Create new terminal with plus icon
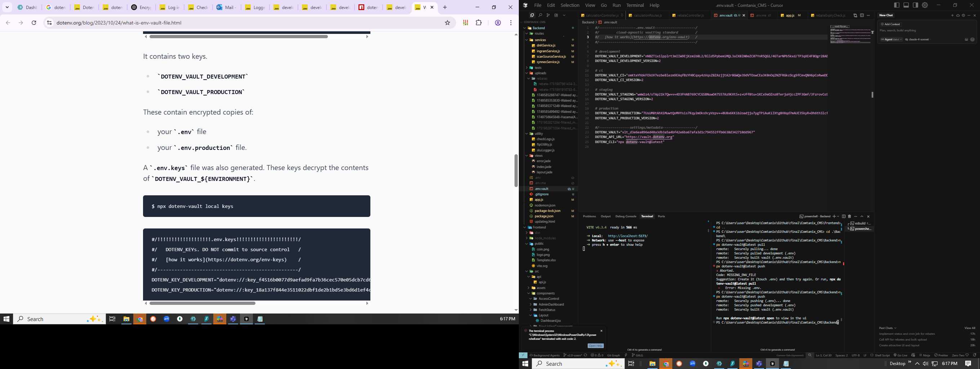This screenshot has height=369, width=980. click(x=834, y=217)
